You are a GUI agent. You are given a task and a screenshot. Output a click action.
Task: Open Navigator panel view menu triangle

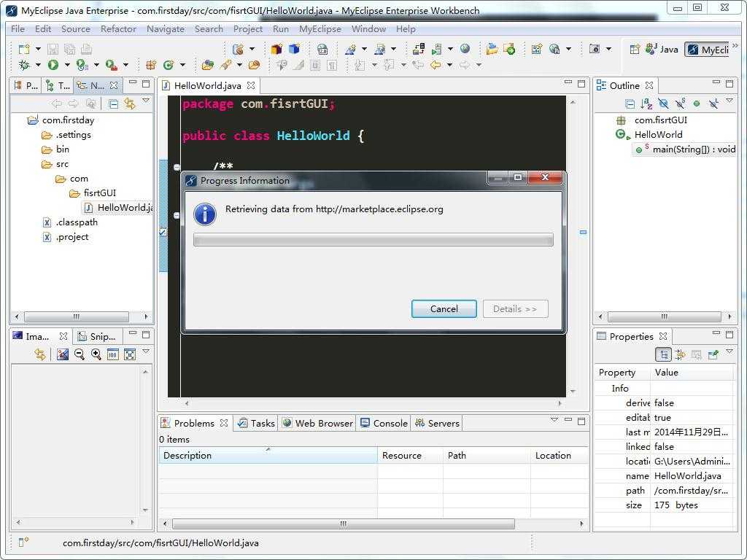pos(146,101)
